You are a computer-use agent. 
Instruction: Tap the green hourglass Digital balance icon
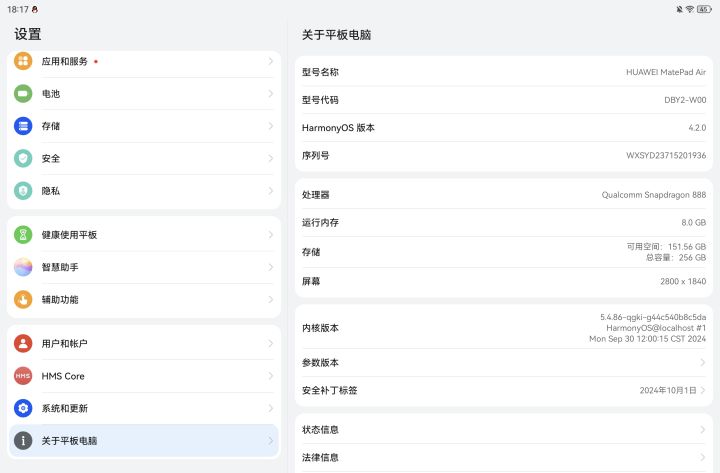(x=23, y=235)
